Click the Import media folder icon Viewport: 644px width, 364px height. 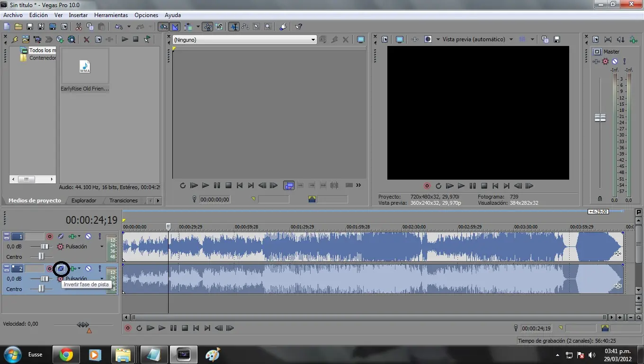pyautogui.click(x=26, y=39)
